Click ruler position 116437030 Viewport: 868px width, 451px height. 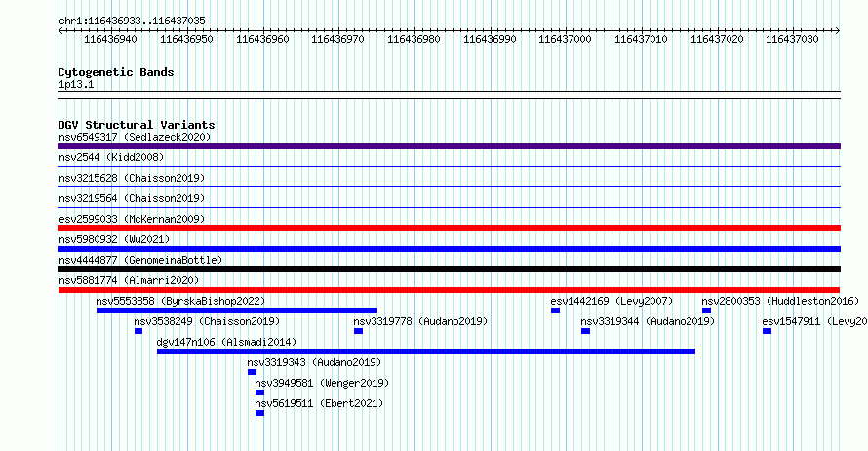(792, 39)
